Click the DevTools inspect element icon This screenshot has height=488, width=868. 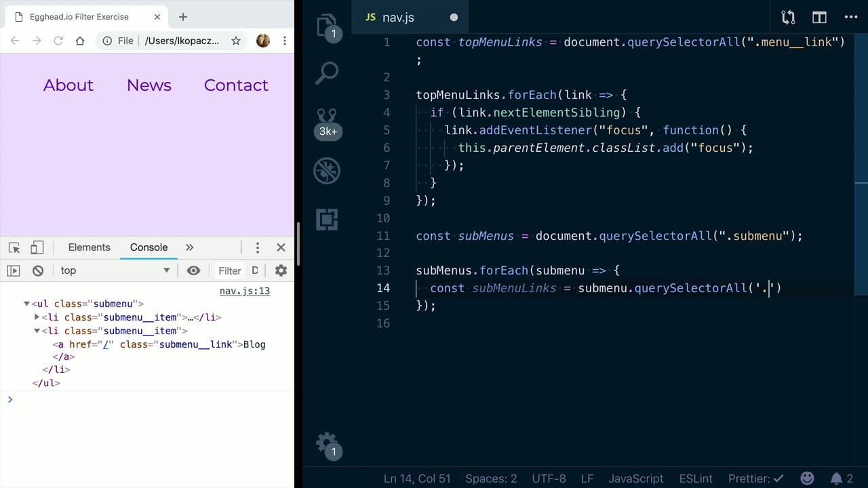14,247
